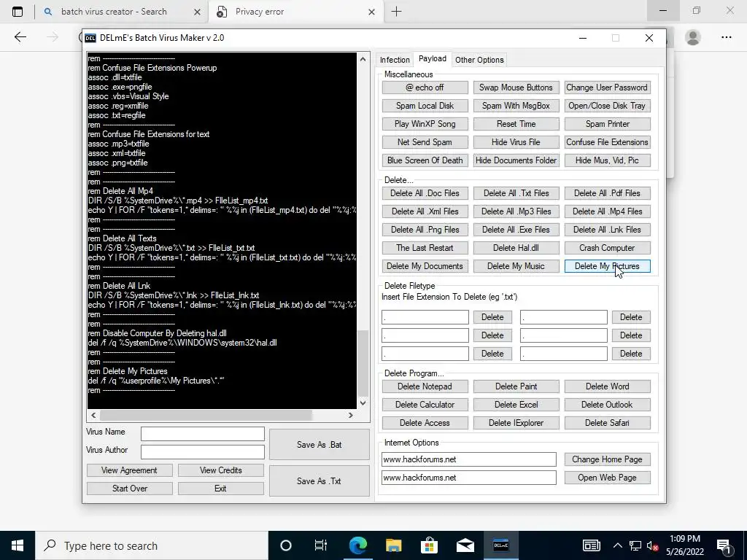Click the Exit button
This screenshot has width=747, height=560.
pos(220,489)
